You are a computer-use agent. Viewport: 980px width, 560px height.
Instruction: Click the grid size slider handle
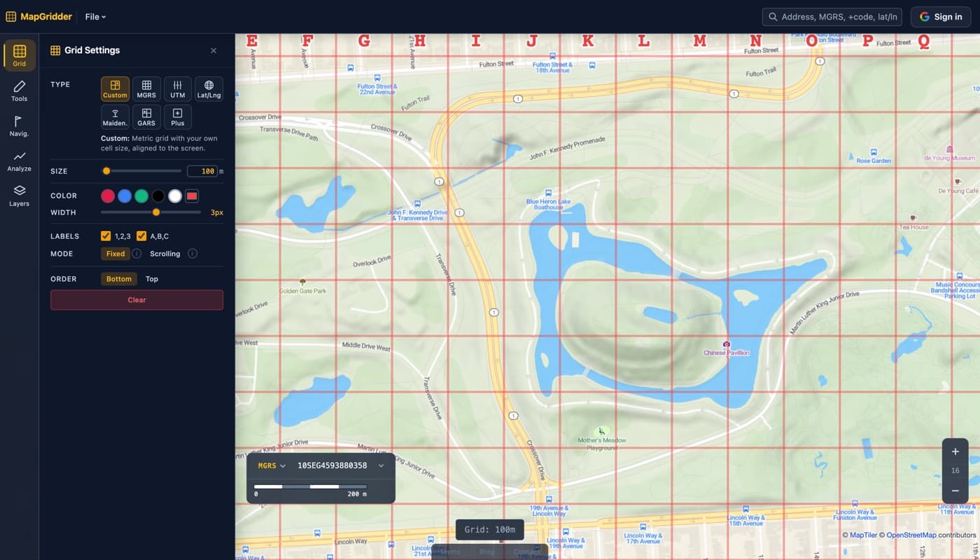tap(106, 171)
